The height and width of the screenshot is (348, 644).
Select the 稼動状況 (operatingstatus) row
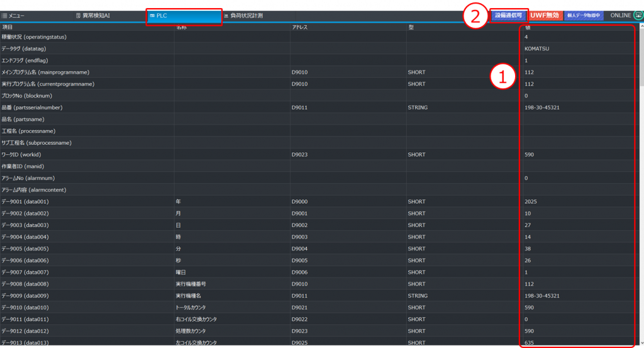tap(35, 37)
